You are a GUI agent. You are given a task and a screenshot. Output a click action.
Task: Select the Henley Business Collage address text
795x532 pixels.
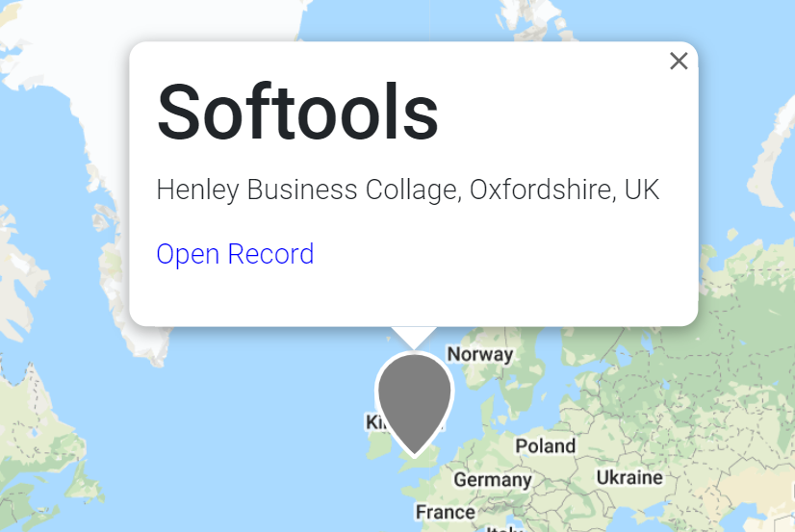pyautogui.click(x=408, y=190)
